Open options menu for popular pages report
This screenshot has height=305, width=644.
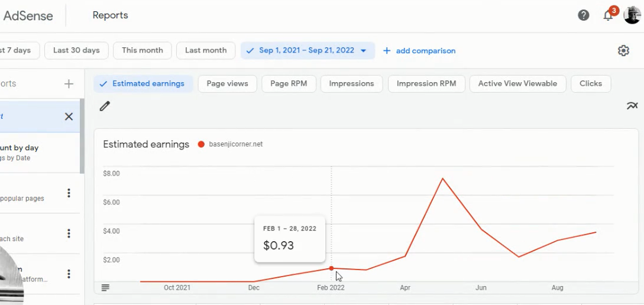click(x=69, y=193)
